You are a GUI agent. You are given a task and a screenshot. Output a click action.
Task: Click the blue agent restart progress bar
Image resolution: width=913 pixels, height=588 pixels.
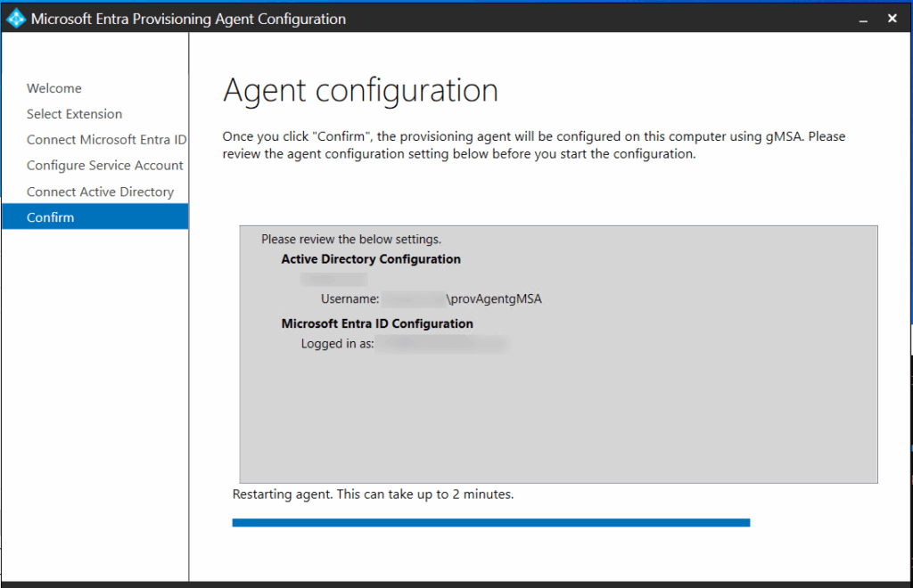tap(490, 523)
